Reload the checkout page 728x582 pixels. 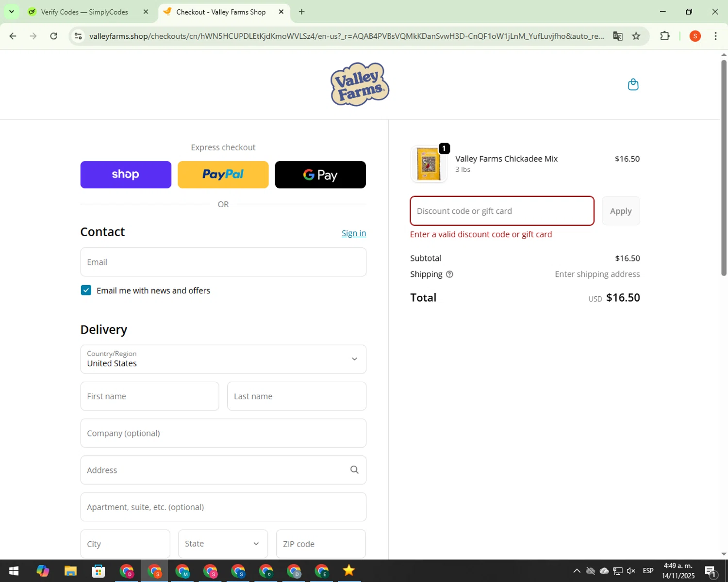[54, 36]
